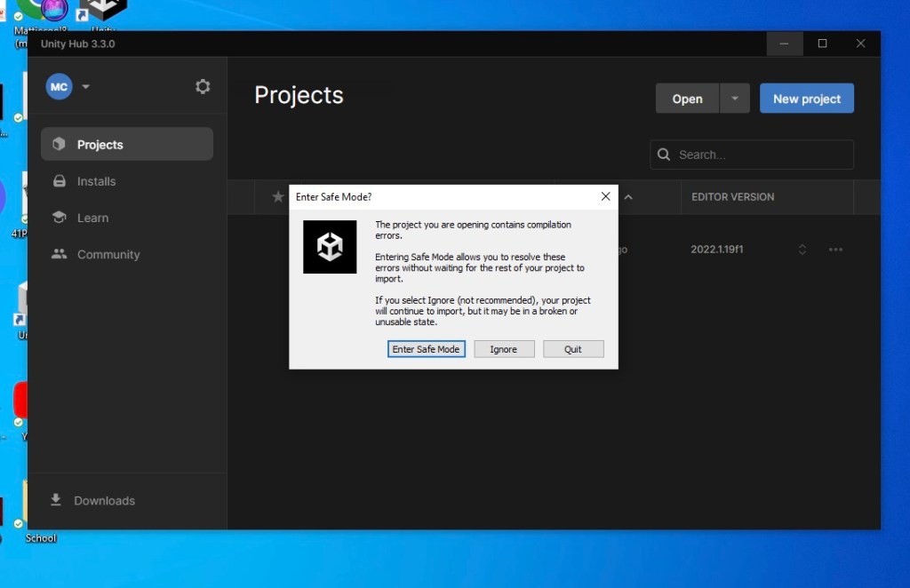Open the Downloads panel
Viewport: 910px width, 588px height.
[104, 500]
